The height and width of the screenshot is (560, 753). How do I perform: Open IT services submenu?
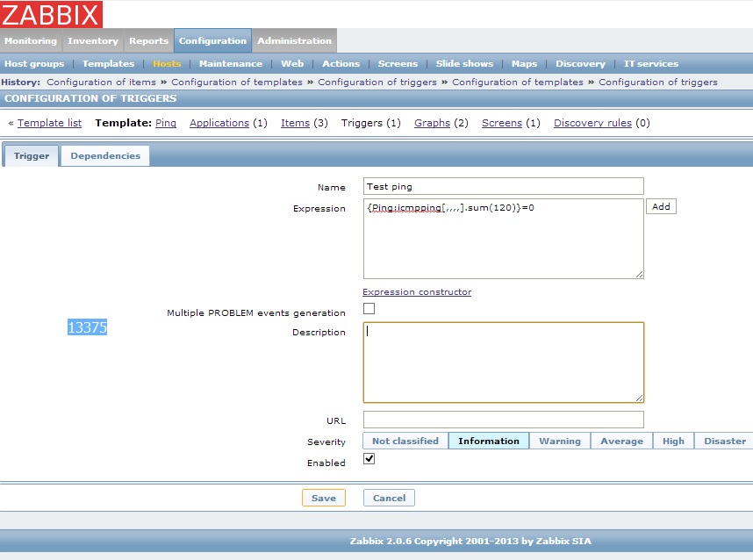(650, 63)
